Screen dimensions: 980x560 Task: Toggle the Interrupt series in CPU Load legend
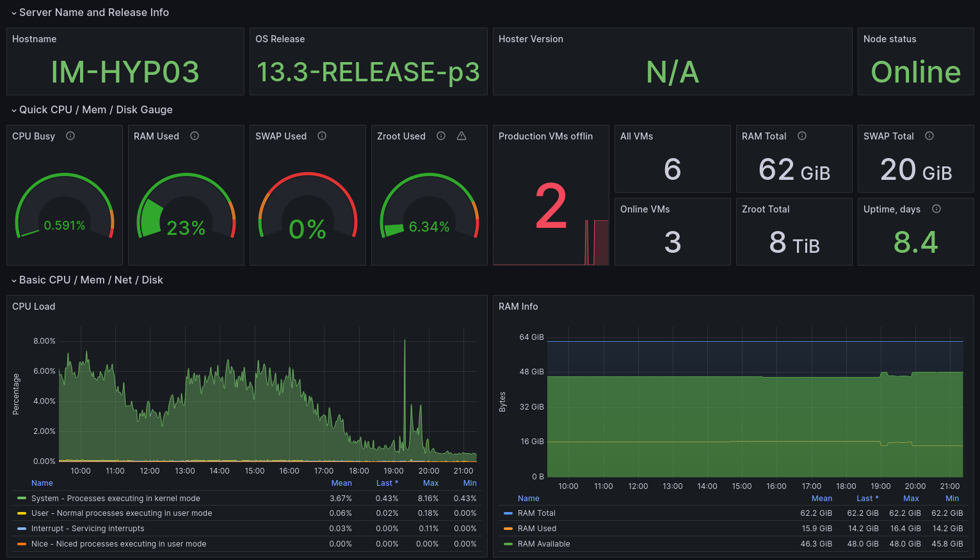(x=87, y=528)
